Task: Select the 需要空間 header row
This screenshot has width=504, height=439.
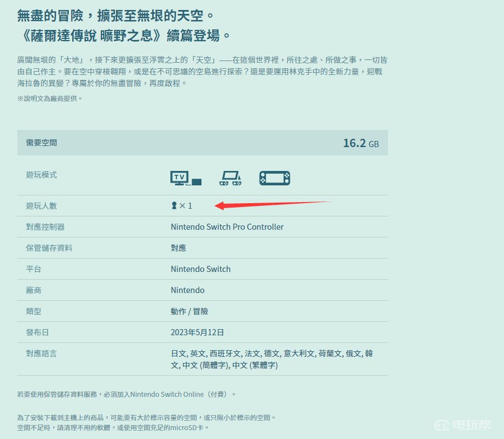Action: click(x=202, y=143)
